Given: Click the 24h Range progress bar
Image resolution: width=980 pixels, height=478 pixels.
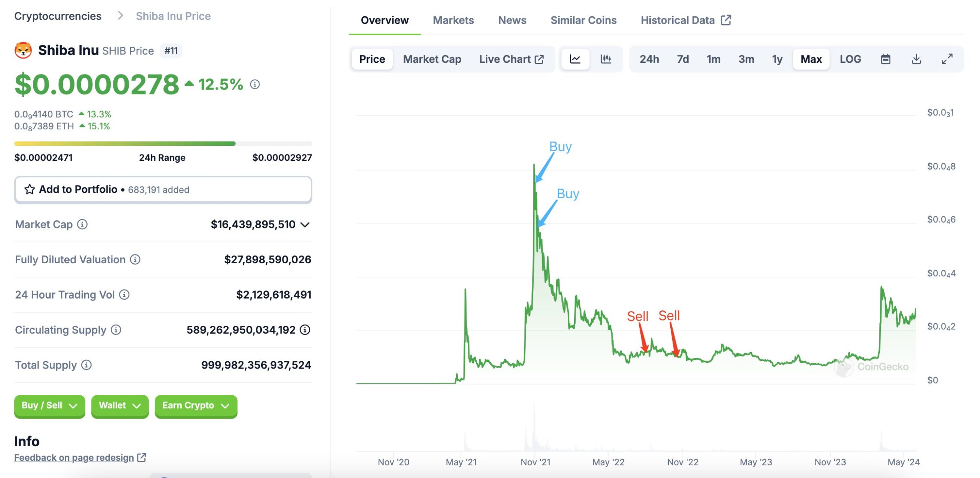Looking at the screenshot, I should coord(163,144).
